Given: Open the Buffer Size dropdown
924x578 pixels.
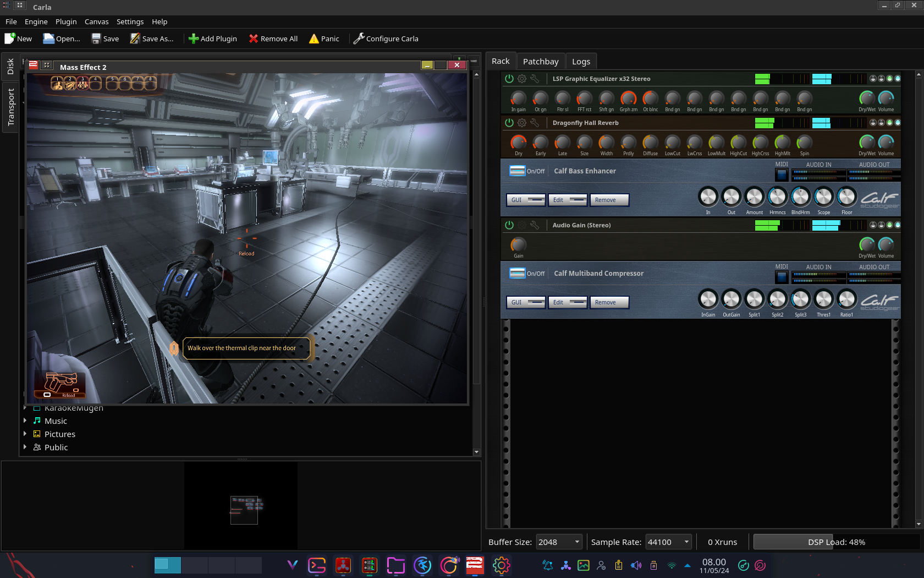Looking at the screenshot, I should pos(559,542).
